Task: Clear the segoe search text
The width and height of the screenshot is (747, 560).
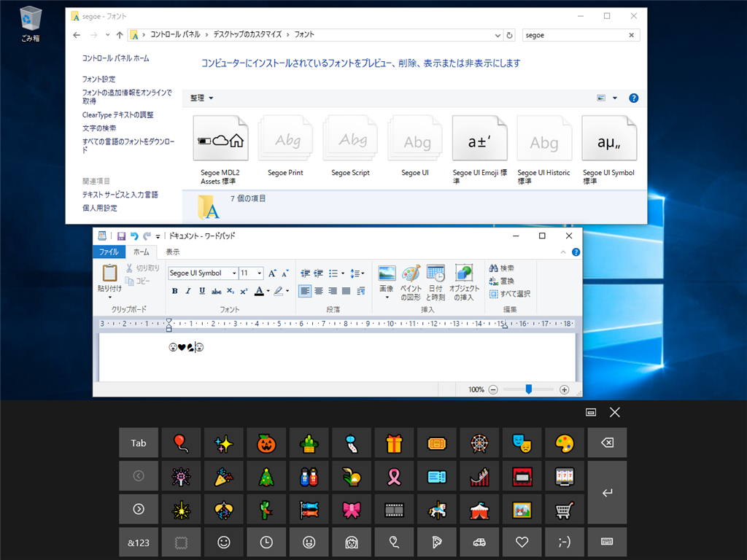Action: [x=631, y=35]
